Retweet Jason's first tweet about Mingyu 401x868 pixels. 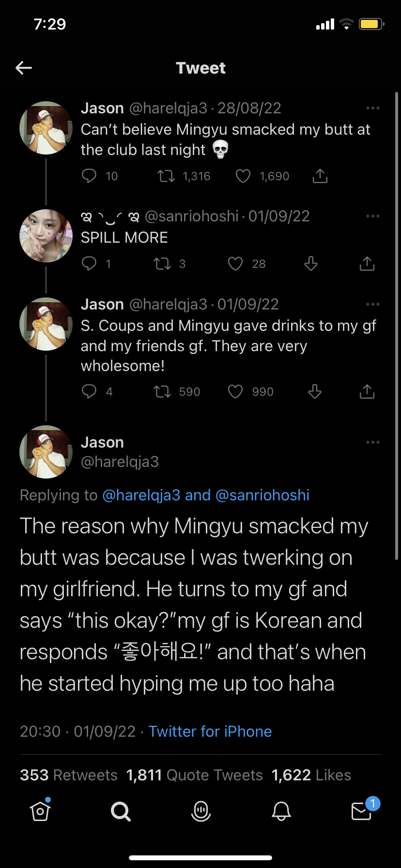[166, 176]
